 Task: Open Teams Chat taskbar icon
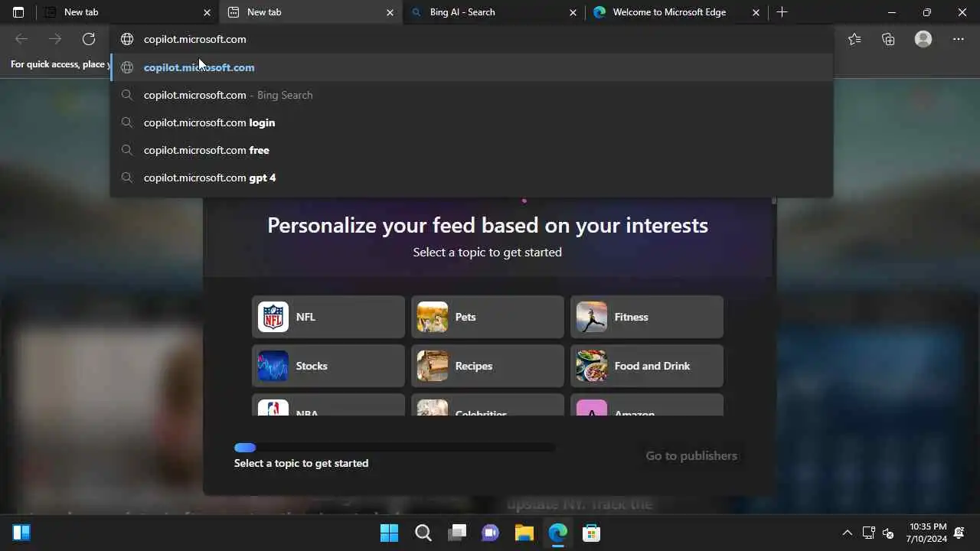(x=490, y=533)
